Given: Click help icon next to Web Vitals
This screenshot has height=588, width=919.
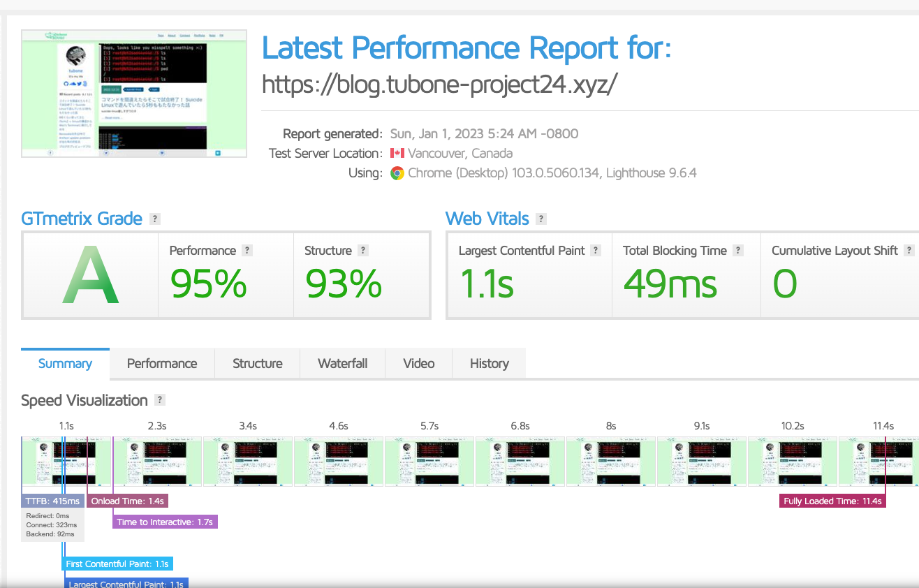Looking at the screenshot, I should click(541, 219).
